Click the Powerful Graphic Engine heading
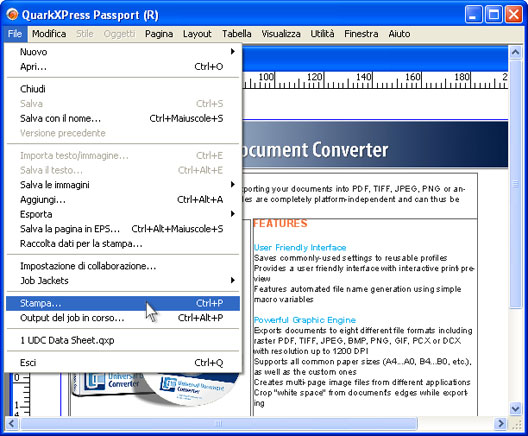Screen dimensions: 528x436 coord(305,320)
